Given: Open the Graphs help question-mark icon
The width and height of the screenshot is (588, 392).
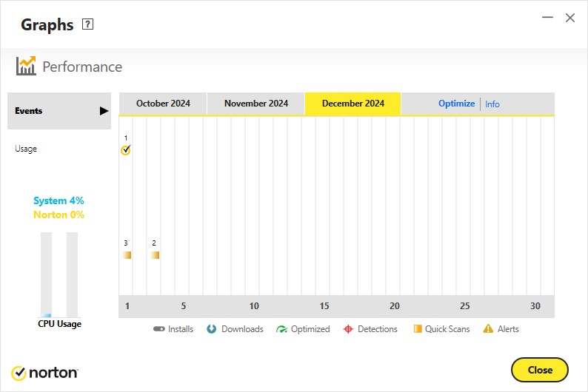Looking at the screenshot, I should tap(87, 24).
